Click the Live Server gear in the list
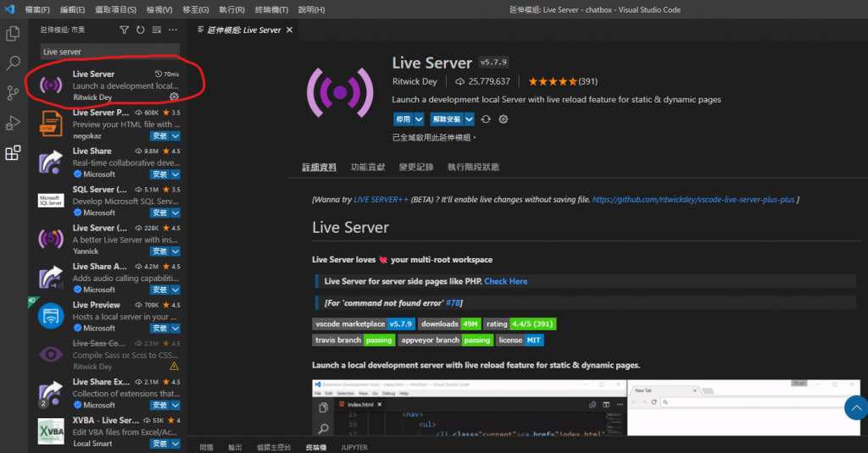The image size is (868, 453). (174, 97)
